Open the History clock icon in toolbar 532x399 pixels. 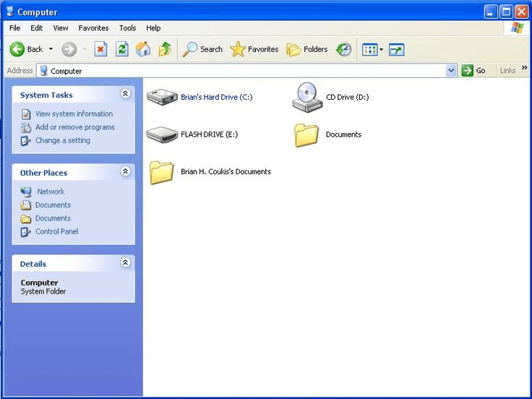click(x=344, y=49)
